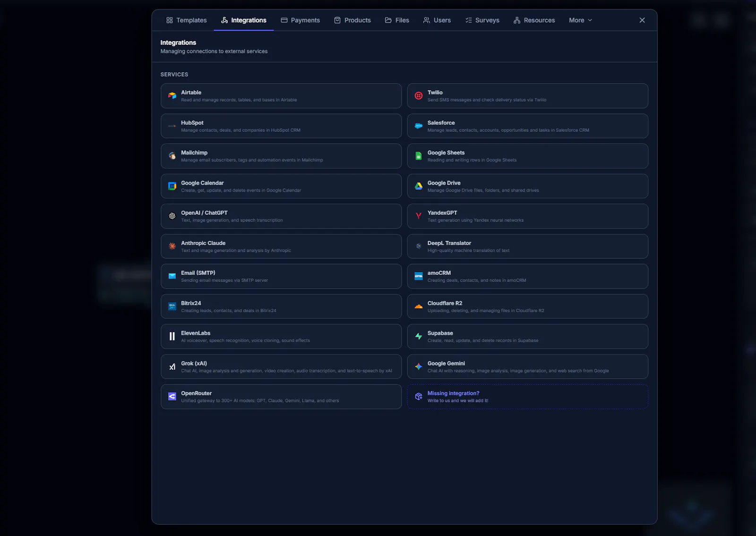Click the Google Calendar icon
The height and width of the screenshot is (536, 756).
pyautogui.click(x=172, y=186)
